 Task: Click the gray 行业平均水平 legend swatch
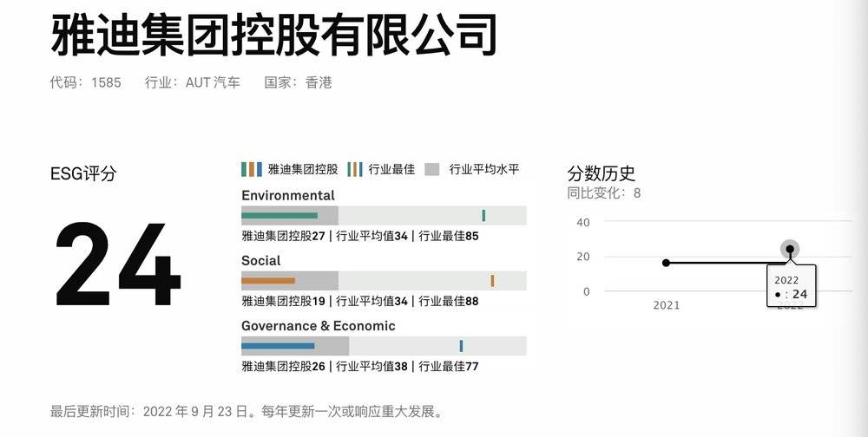pos(432,169)
